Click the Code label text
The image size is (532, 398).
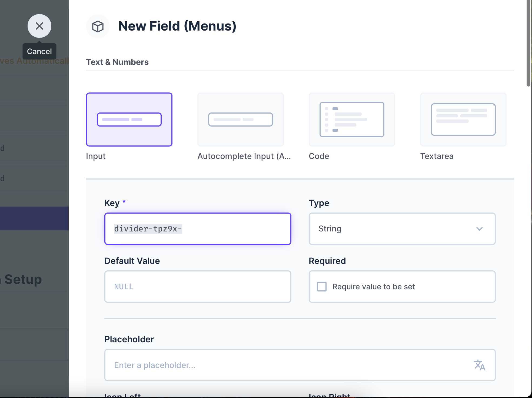tap(319, 156)
